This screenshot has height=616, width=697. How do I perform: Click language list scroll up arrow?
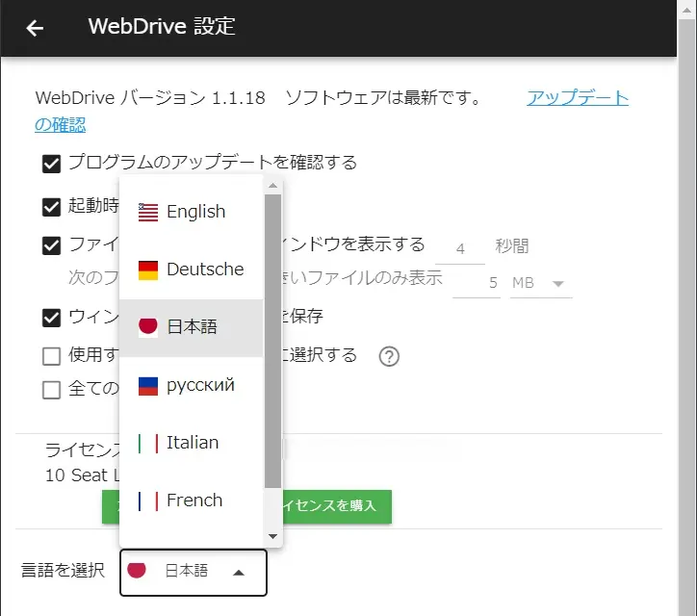coord(273,186)
